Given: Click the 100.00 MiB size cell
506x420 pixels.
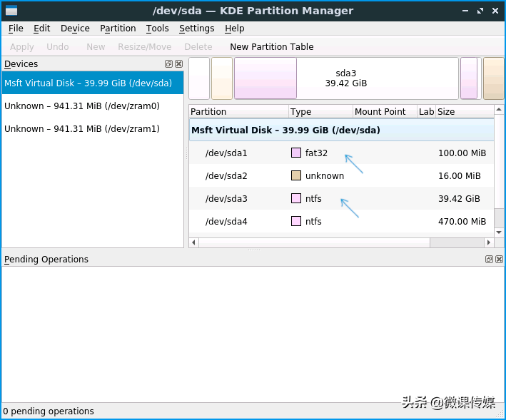Looking at the screenshot, I should (x=462, y=153).
